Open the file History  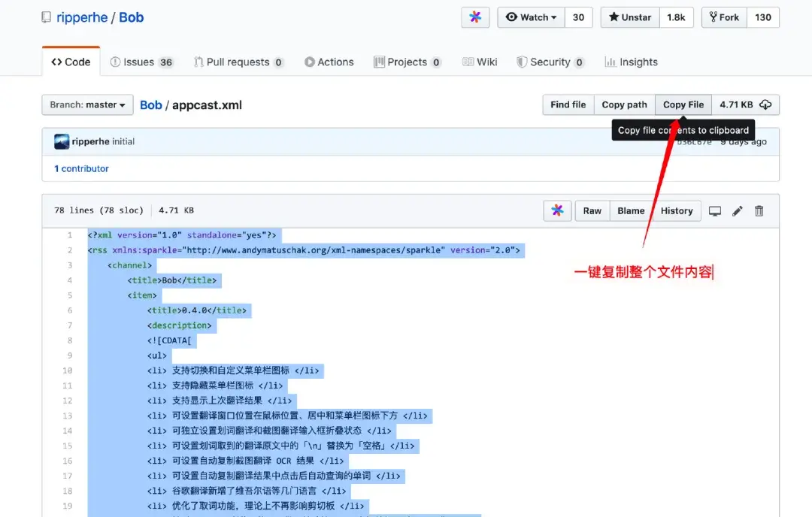pos(676,211)
